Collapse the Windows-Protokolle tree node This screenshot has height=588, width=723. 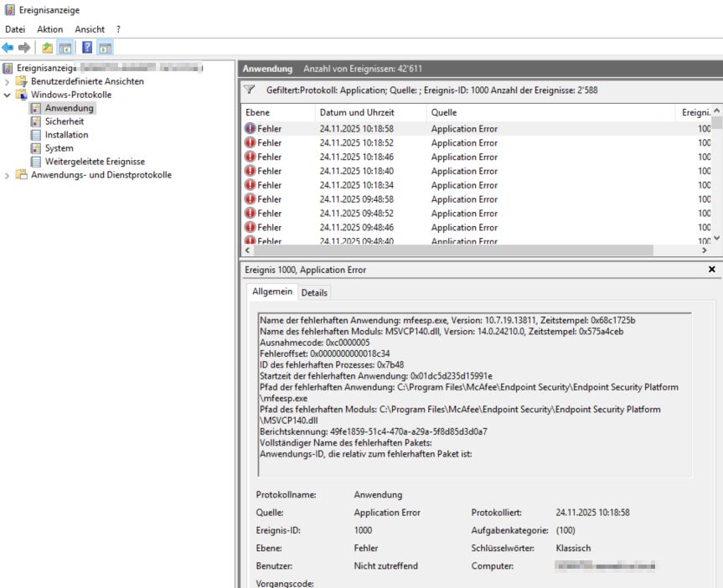point(8,95)
